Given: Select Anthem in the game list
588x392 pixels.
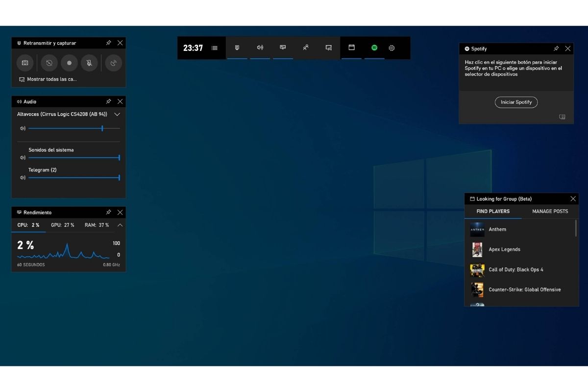Looking at the screenshot, I should pos(520,229).
